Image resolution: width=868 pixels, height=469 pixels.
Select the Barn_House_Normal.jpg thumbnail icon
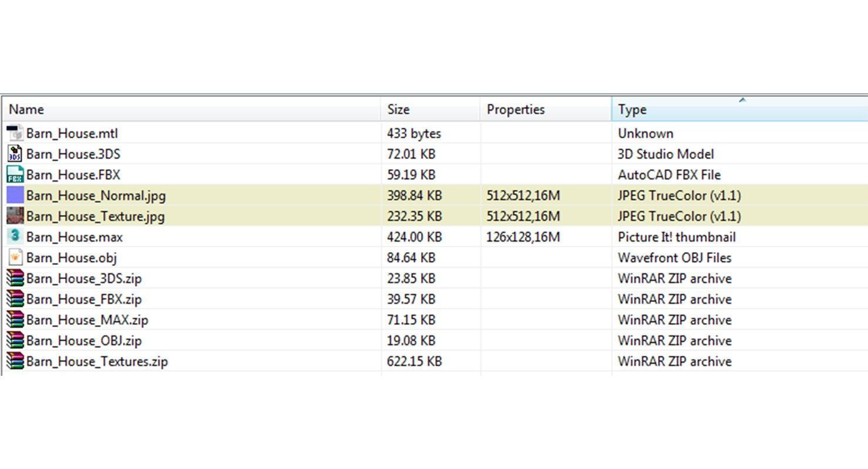click(x=15, y=195)
